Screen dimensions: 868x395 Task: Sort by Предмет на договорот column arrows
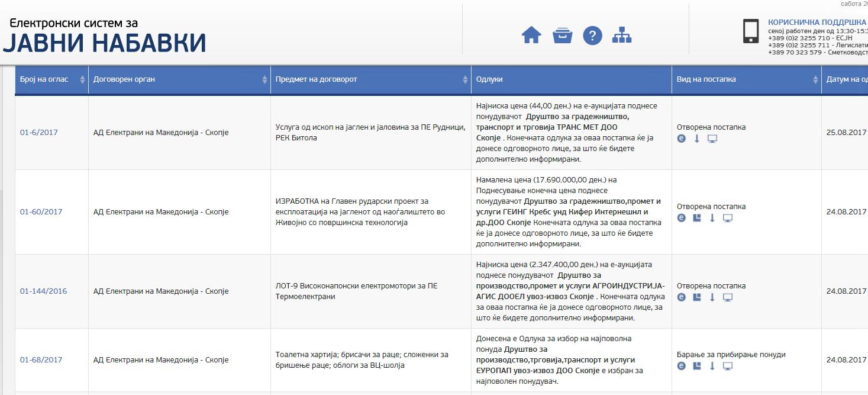465,79
